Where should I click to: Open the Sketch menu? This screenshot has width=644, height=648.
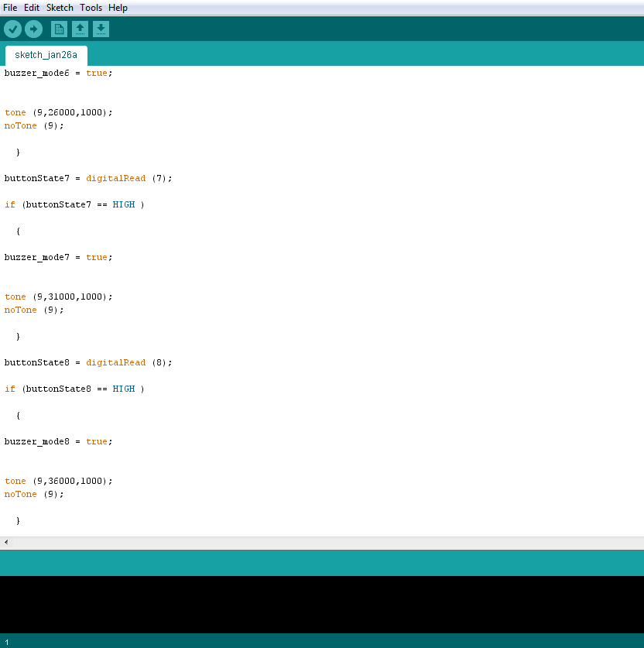click(x=60, y=8)
